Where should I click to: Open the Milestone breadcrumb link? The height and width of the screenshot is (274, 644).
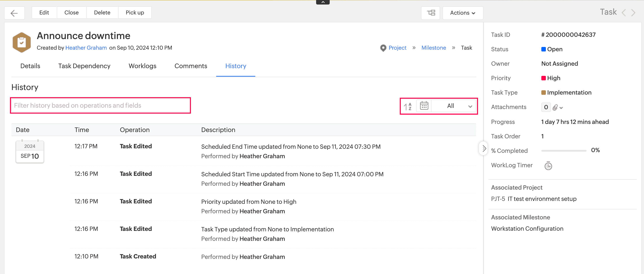[x=433, y=48]
